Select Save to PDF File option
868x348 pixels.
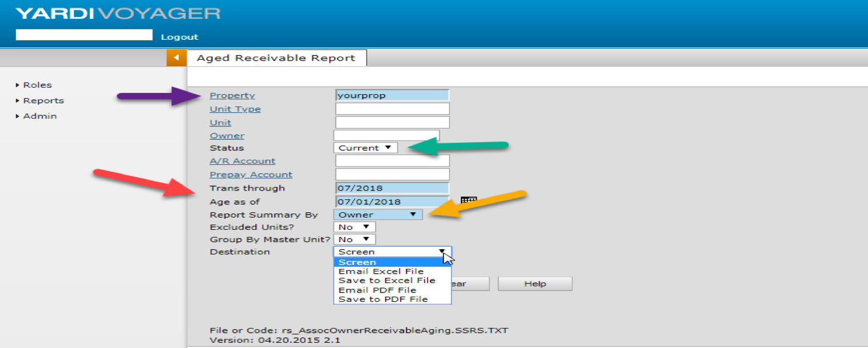tap(383, 299)
